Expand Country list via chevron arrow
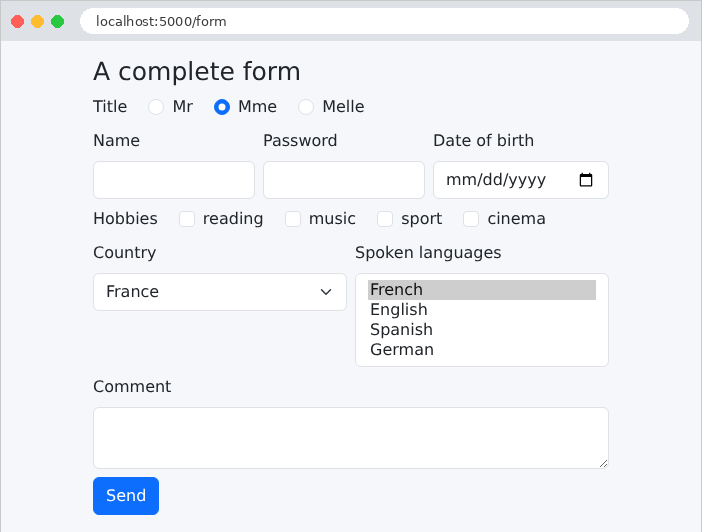The width and height of the screenshot is (702, 532). [326, 292]
